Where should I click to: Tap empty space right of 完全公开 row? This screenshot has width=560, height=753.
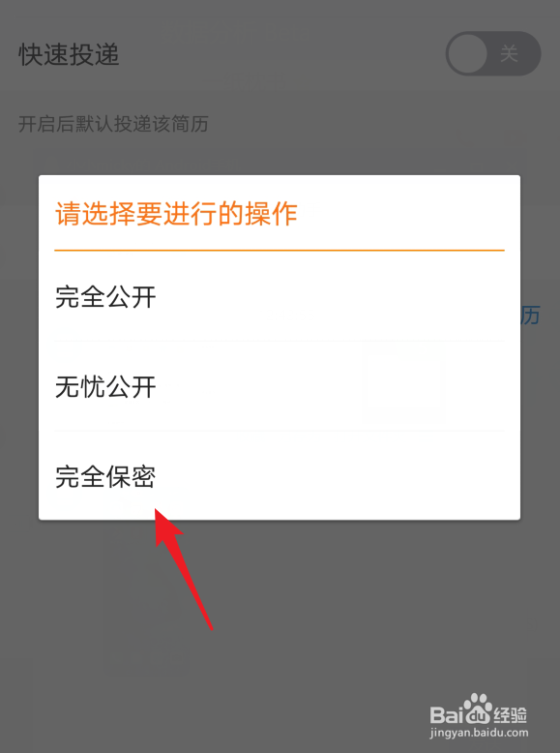pos(336,296)
